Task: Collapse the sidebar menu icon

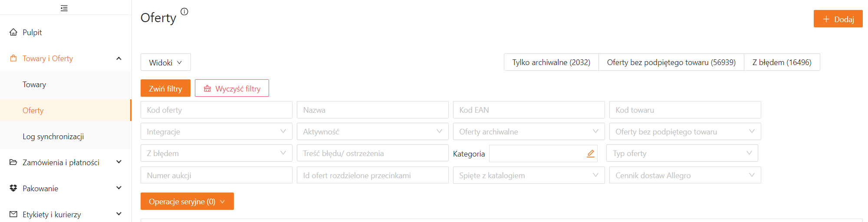Action: click(x=64, y=8)
